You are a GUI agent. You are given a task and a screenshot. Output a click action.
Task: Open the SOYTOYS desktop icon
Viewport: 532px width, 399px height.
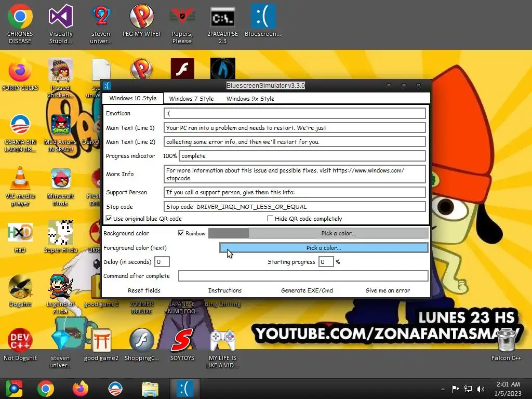[182, 345]
